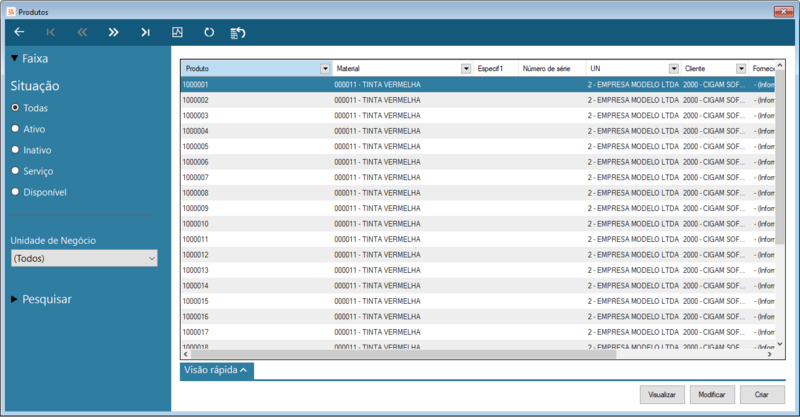Viewport: 800px width, 417px height.
Task: Select product row 1000011
Action: (x=478, y=239)
